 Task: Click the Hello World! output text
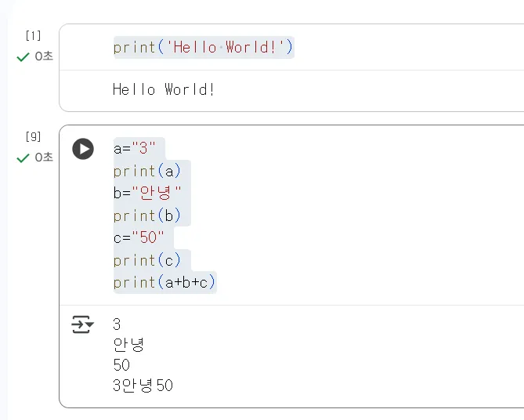(164, 90)
